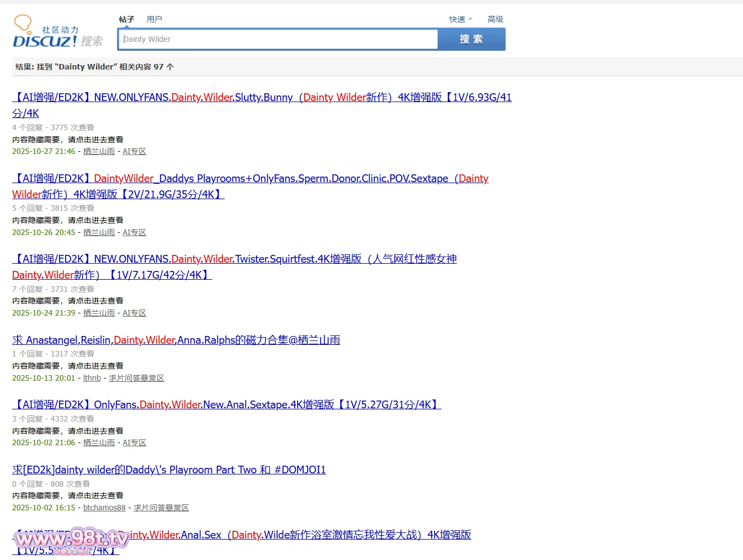Open 求片问答悬赏区 next to btchamos88

point(161,508)
